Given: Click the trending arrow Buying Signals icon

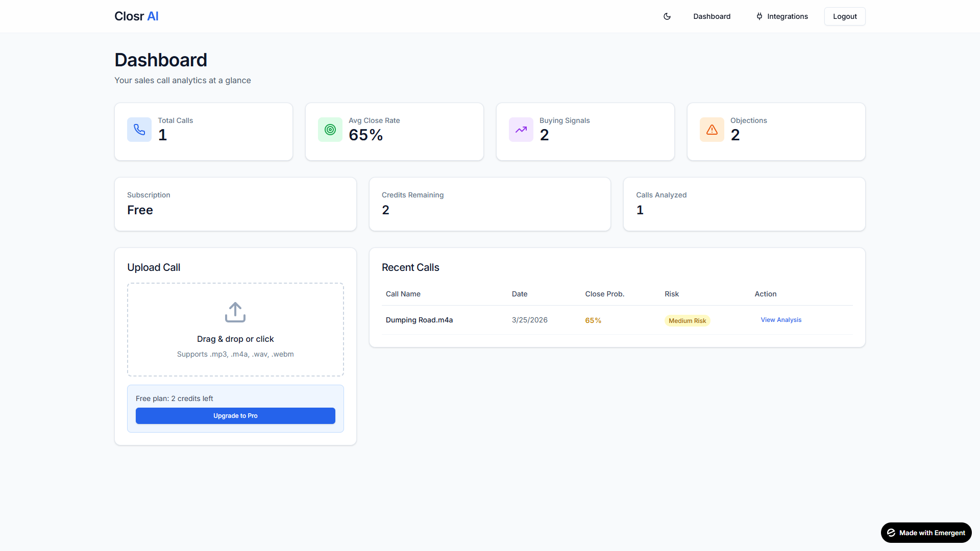Looking at the screenshot, I should pos(521,130).
